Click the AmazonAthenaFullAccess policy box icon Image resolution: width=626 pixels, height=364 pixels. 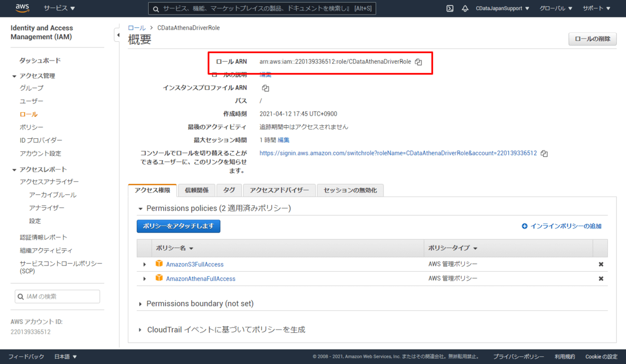(x=160, y=278)
